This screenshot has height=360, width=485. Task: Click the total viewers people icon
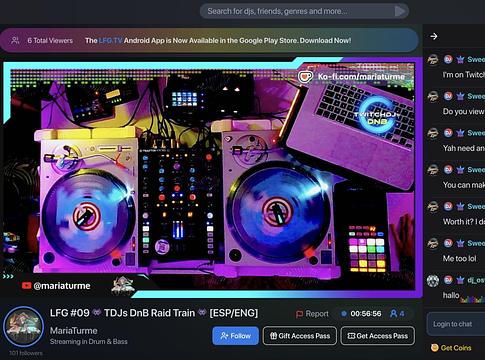pos(15,40)
